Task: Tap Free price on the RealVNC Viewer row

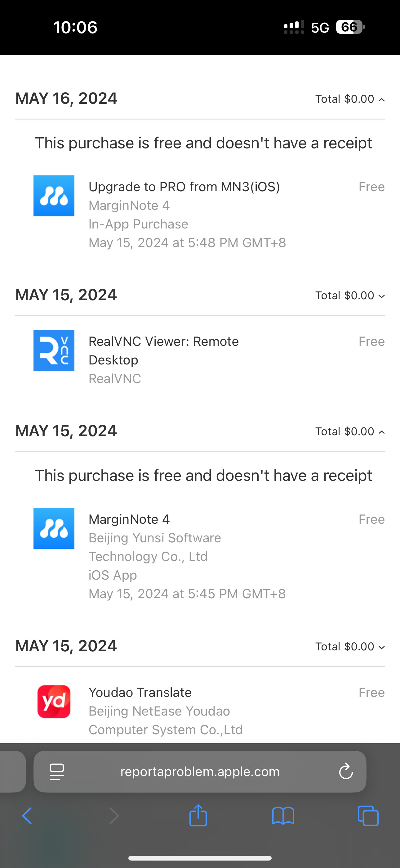Action: click(371, 341)
